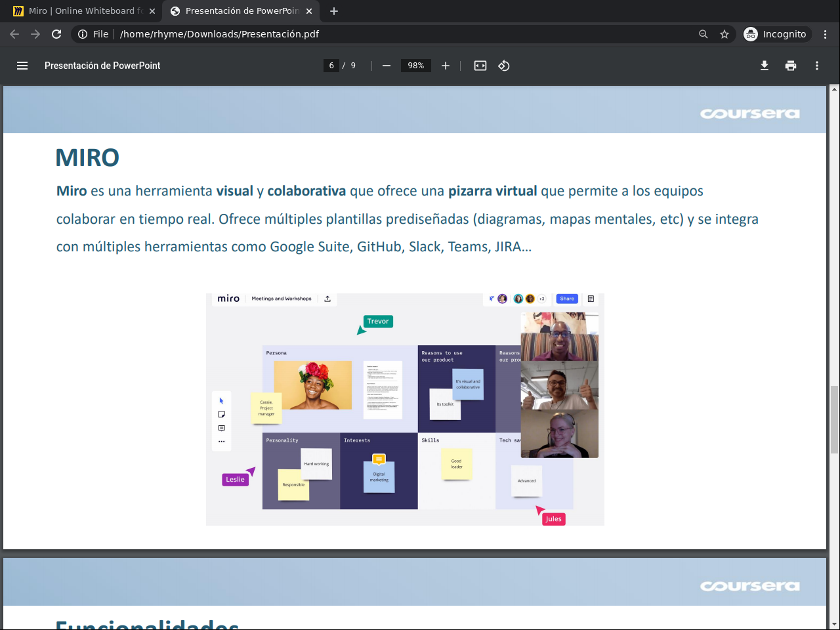Open a new browser tab
The image size is (840, 630).
coord(334,11)
